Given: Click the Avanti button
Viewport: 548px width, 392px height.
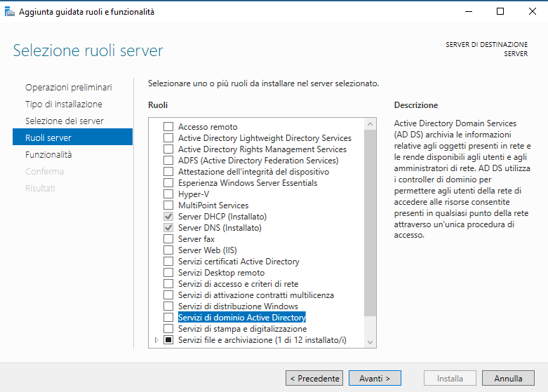Looking at the screenshot, I should click(375, 379).
